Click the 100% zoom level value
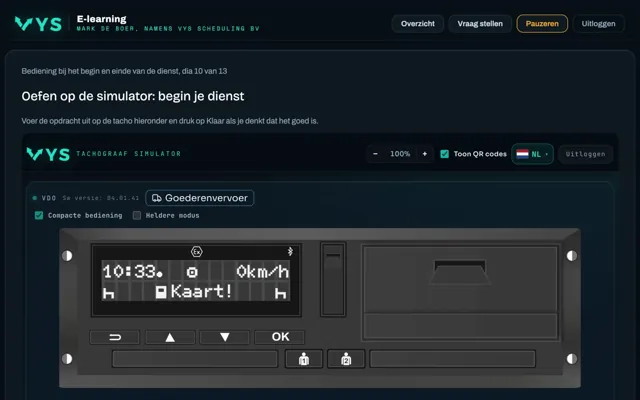 pyautogui.click(x=400, y=154)
